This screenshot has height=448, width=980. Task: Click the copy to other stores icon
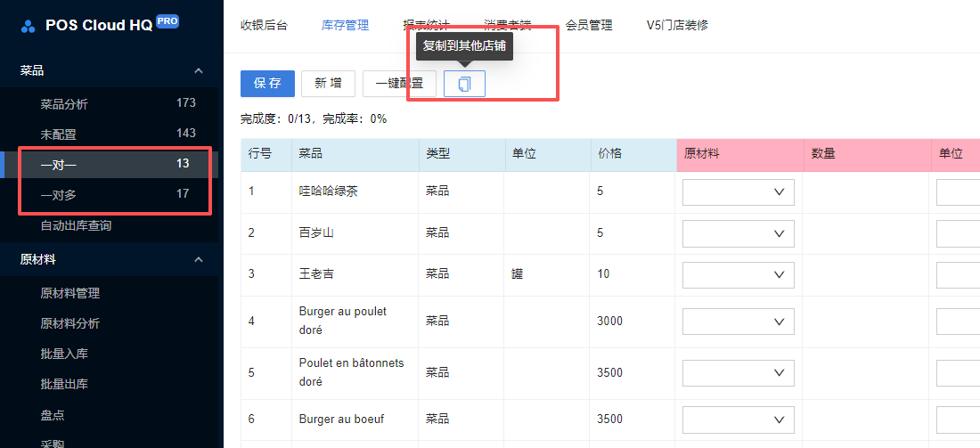point(464,84)
